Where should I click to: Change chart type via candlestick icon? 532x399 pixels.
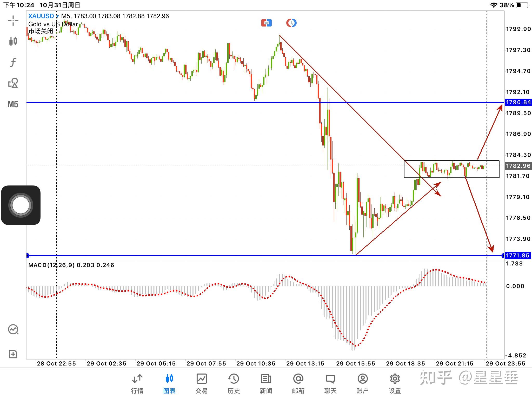click(13, 41)
